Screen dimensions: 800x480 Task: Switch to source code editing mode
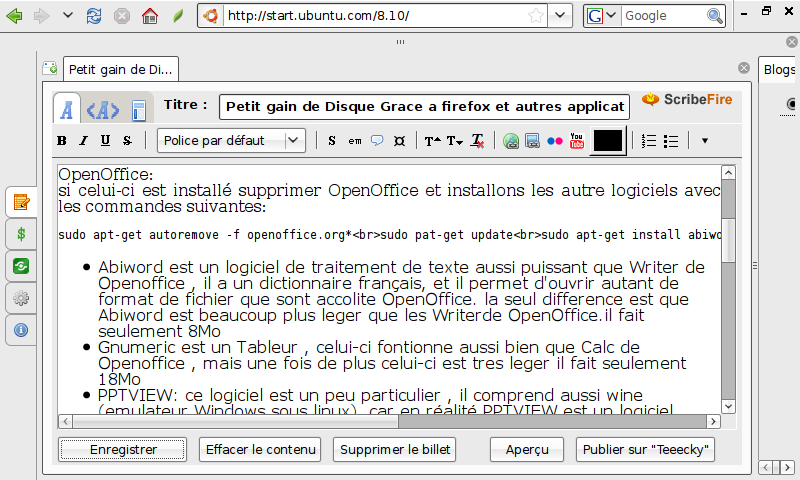coord(103,110)
